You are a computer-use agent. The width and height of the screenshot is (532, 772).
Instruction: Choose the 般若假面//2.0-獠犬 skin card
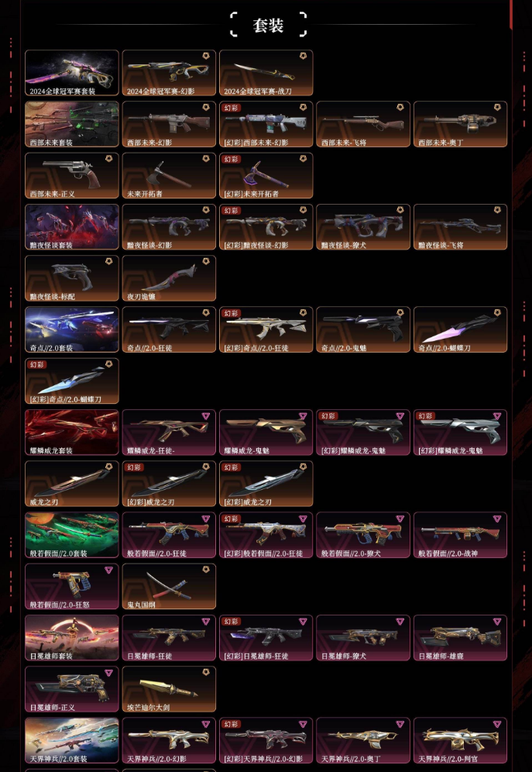tap(363, 535)
